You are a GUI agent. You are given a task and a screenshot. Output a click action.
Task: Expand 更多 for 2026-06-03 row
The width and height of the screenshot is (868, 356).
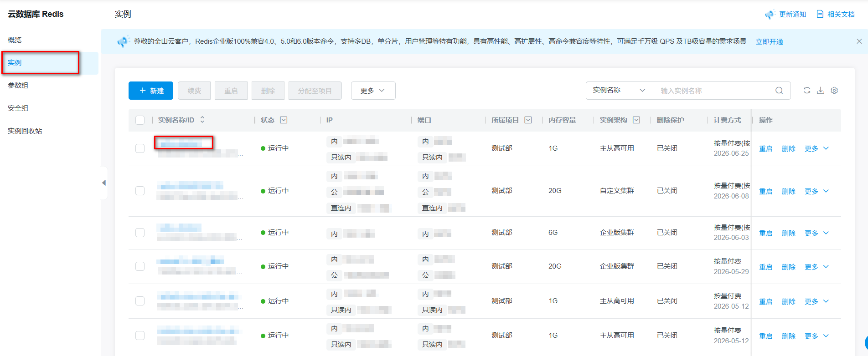coord(816,233)
